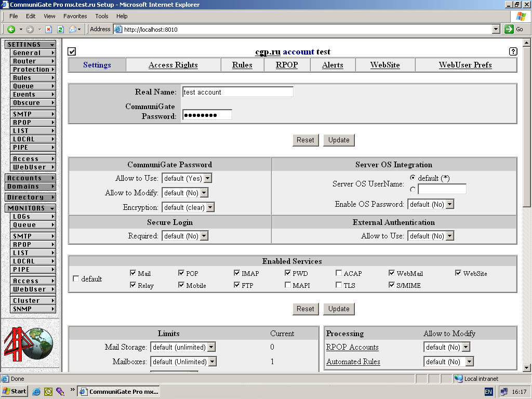This screenshot has width=532, height=399.
Task: Click the Real Name input field
Action: (237, 92)
